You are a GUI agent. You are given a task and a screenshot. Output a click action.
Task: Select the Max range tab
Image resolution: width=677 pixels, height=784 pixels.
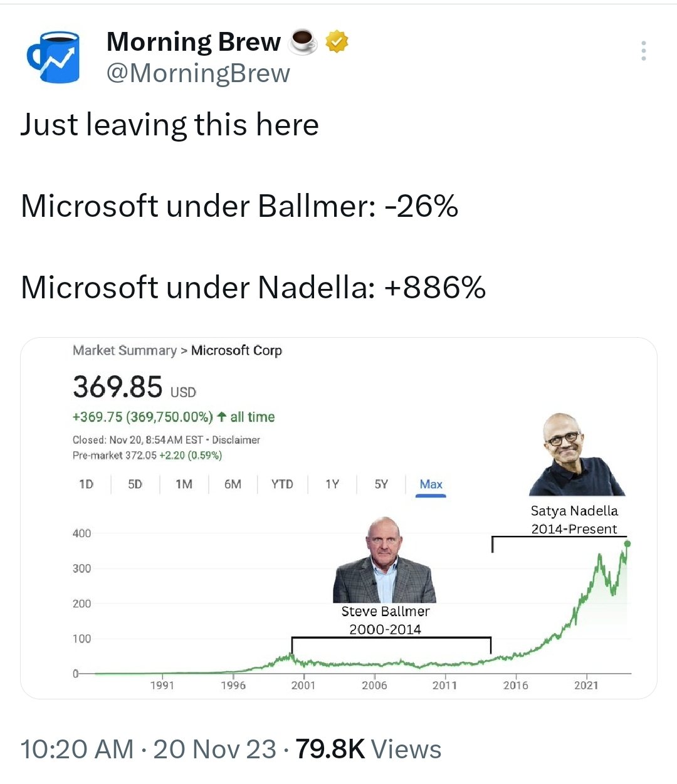click(x=431, y=484)
